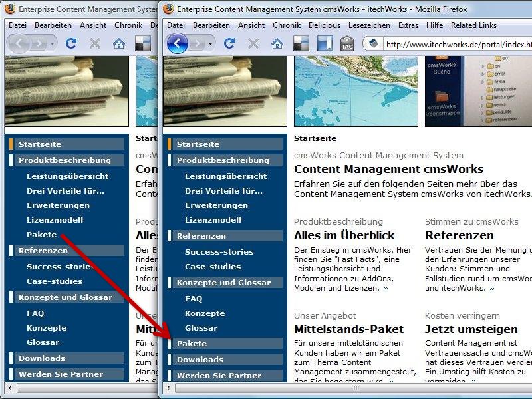Open Success-stories in the front window navigation
Screen dimensions: 532x399
pyautogui.click(x=219, y=252)
